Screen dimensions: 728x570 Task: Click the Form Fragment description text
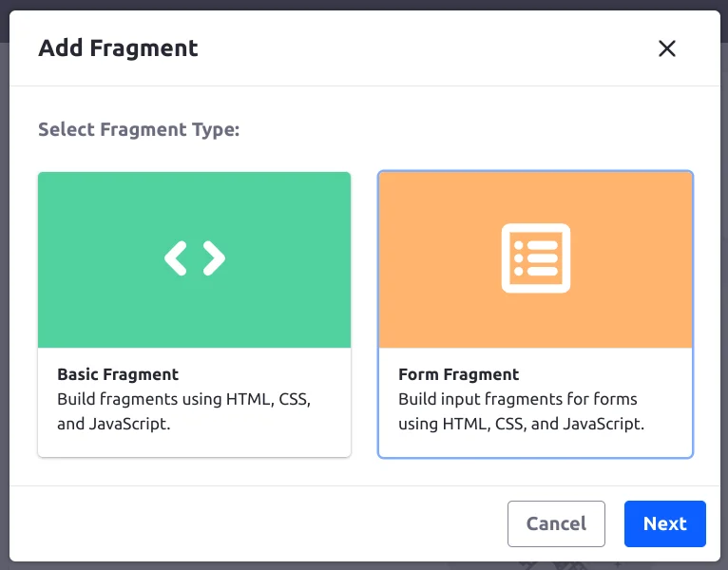tap(521, 411)
